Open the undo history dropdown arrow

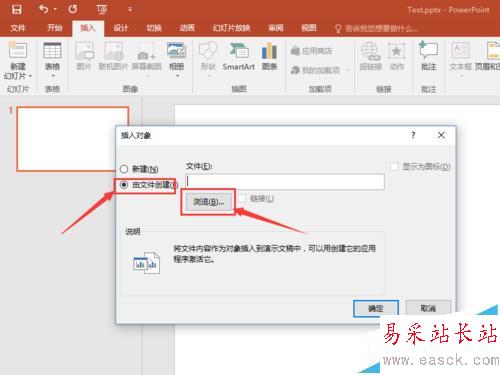(55, 9)
